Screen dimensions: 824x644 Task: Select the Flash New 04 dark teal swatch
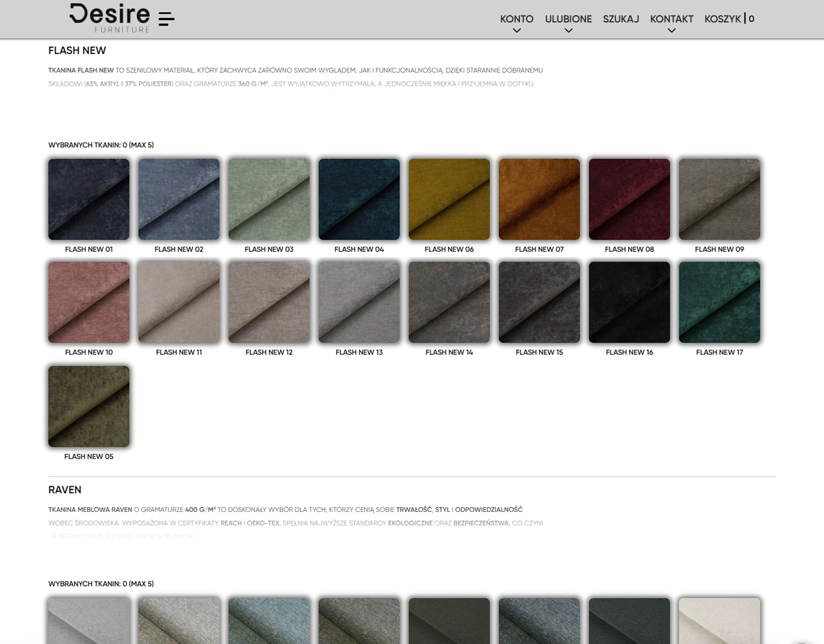coord(359,200)
